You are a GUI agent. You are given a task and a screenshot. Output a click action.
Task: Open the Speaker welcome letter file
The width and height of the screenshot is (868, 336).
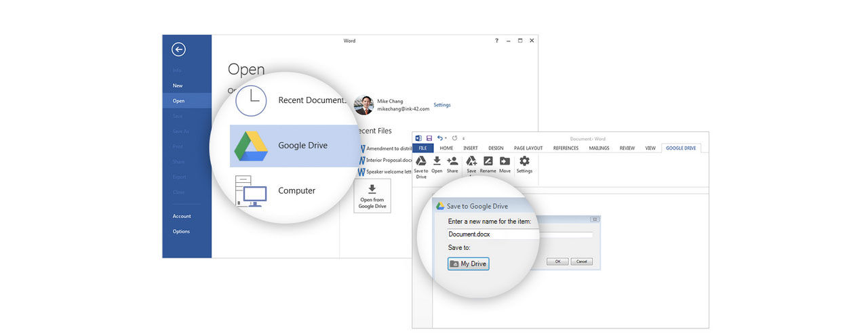(x=385, y=172)
